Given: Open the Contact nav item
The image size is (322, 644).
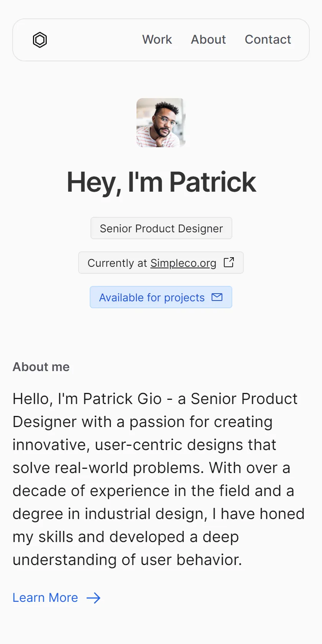Looking at the screenshot, I should [x=268, y=39].
